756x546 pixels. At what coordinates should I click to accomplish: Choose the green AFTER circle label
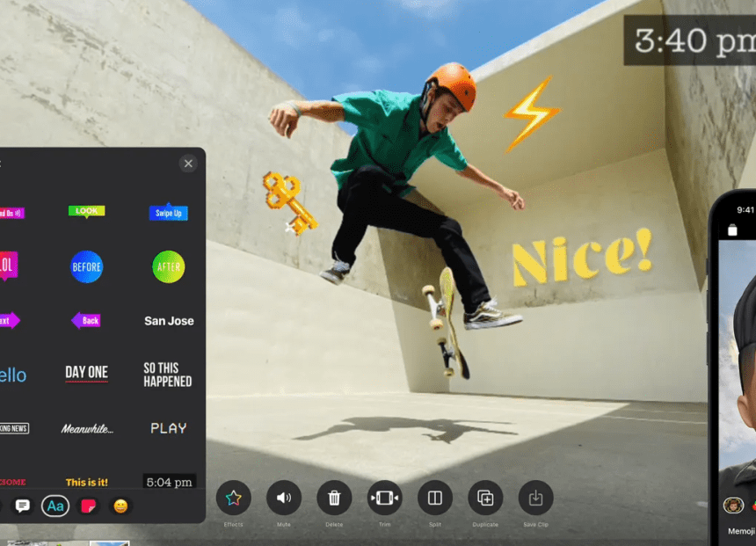click(x=168, y=266)
